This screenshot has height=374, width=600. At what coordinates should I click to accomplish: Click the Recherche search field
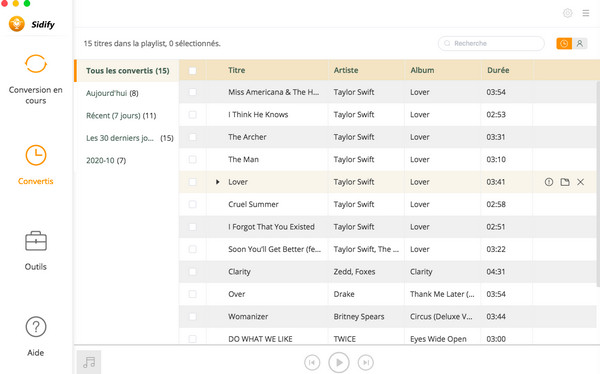point(491,44)
